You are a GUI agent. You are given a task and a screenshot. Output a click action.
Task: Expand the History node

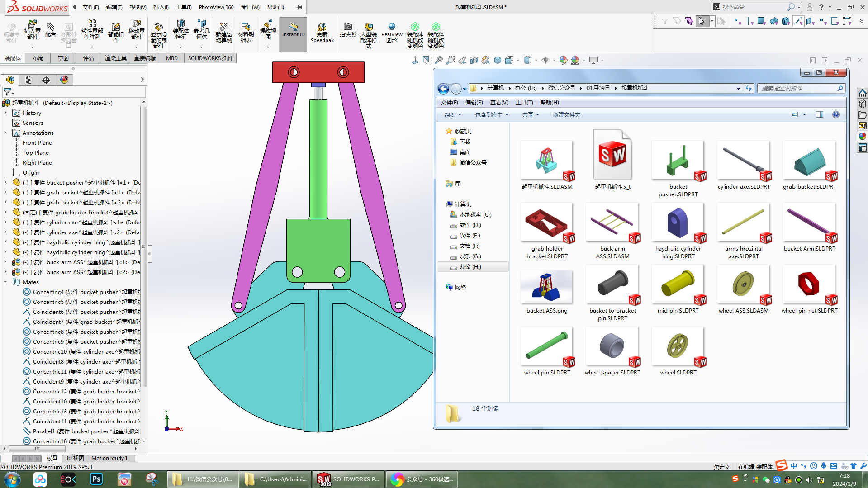(5, 113)
